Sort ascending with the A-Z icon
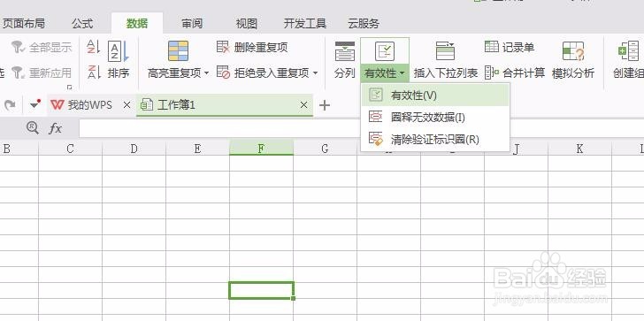 [94, 47]
